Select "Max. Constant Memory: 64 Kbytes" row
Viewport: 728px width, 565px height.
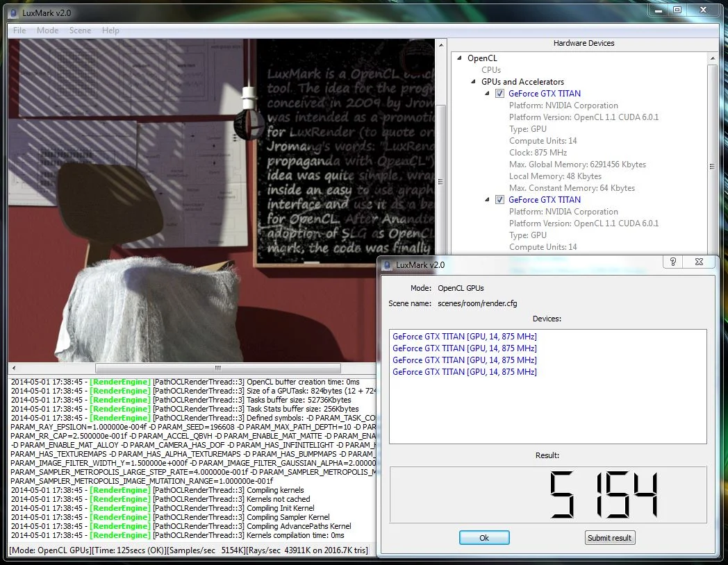[572, 188]
